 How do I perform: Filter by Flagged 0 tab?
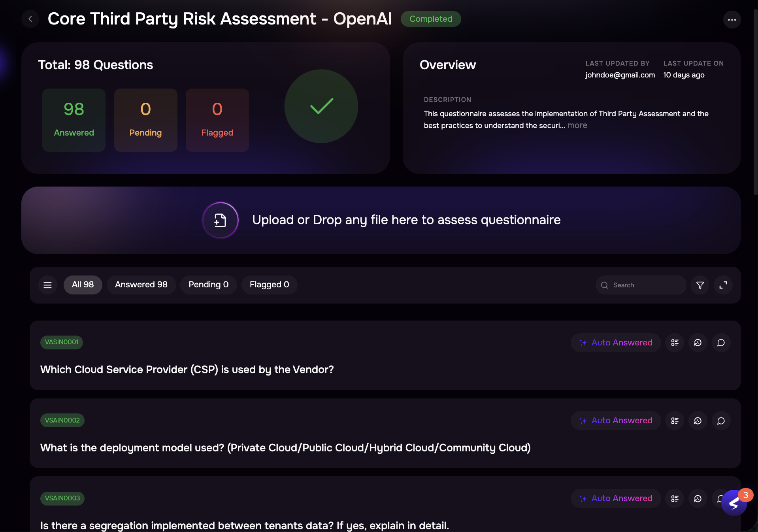coord(269,285)
